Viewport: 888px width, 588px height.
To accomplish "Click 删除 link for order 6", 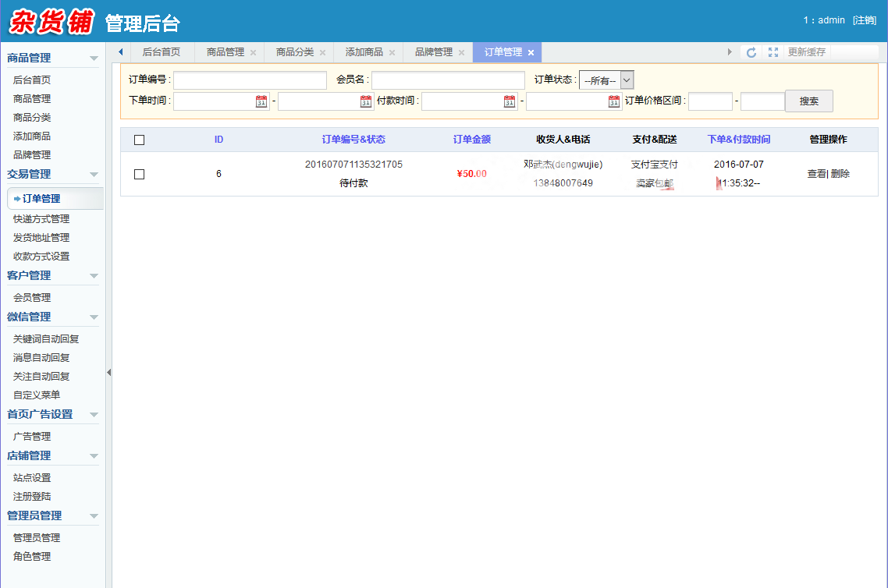I will tap(840, 174).
